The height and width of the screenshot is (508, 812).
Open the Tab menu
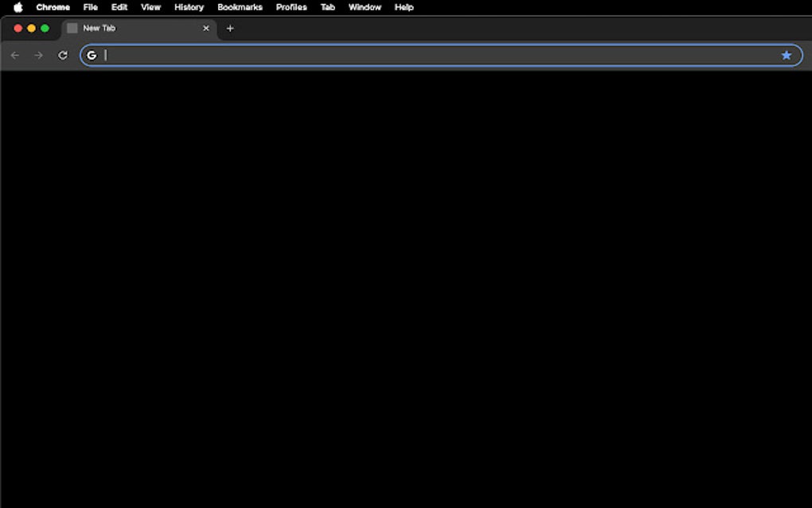coord(327,7)
